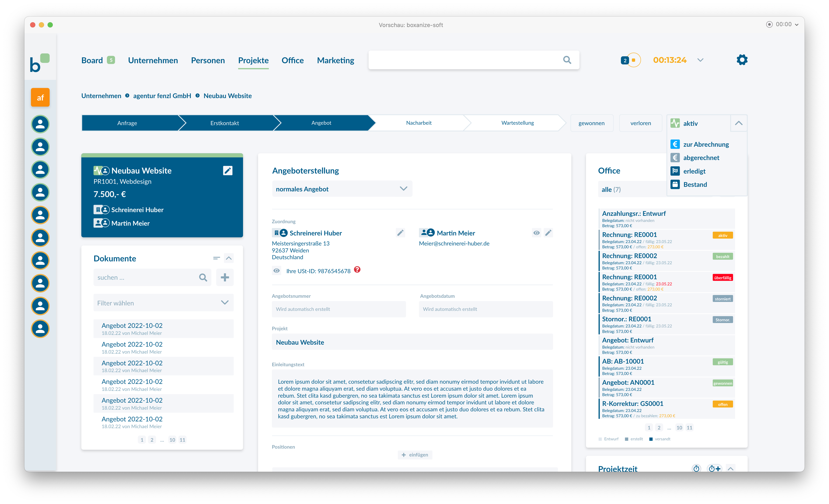Edit the Neubau Website project card
Screen dimensions: 829x504
point(228,170)
